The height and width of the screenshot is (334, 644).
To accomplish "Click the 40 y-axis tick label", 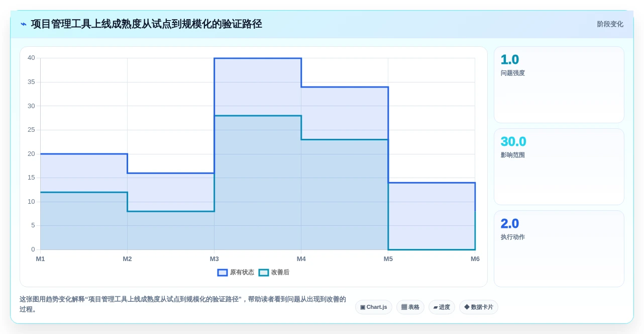I will pos(31,58).
